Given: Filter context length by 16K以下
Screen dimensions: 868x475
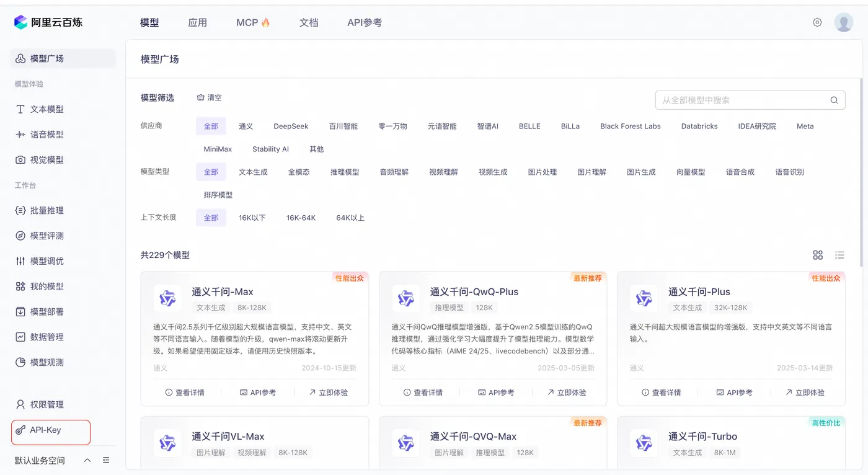Looking at the screenshot, I should [x=252, y=218].
